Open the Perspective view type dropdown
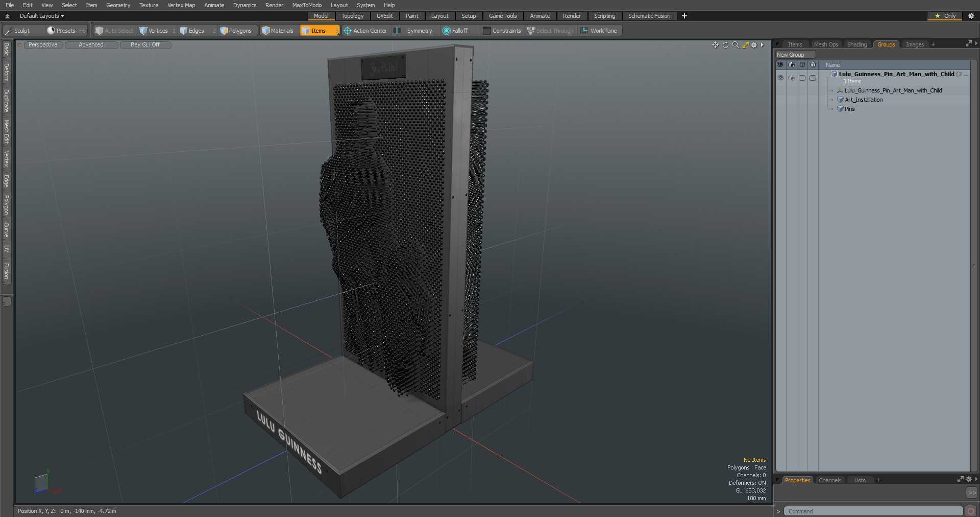980x517 pixels. (43, 45)
